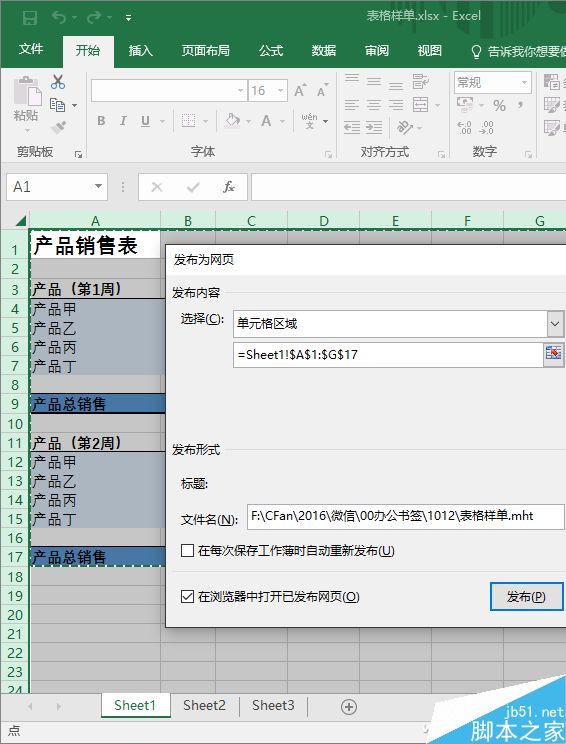Viewport: 566px width, 744px height.
Task: Select the Format Painter brush icon
Action: 59,127
